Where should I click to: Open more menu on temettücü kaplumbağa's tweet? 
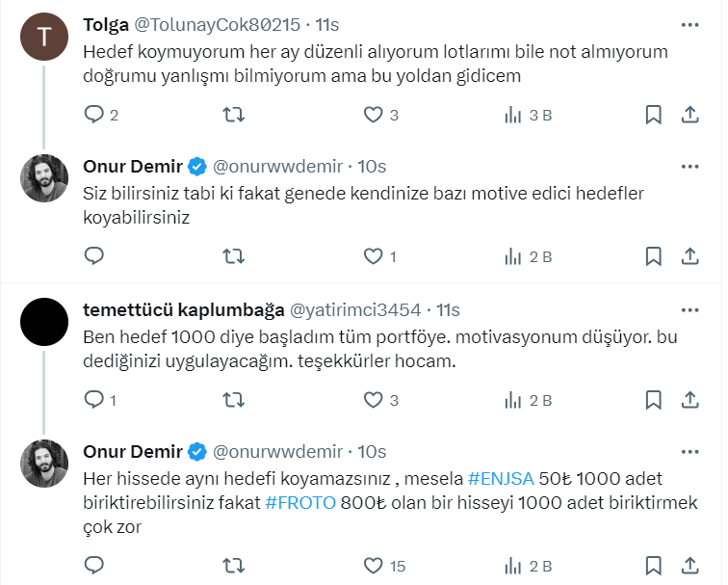point(689,309)
